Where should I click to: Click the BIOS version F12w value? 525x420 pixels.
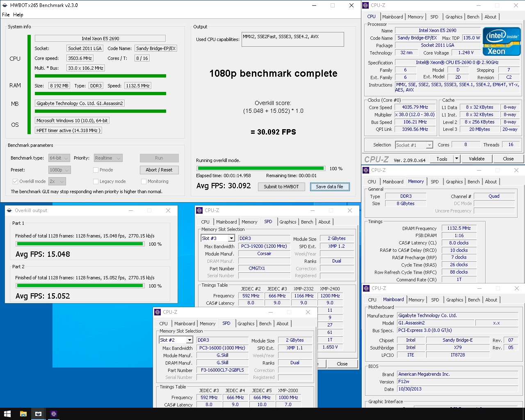457,381
